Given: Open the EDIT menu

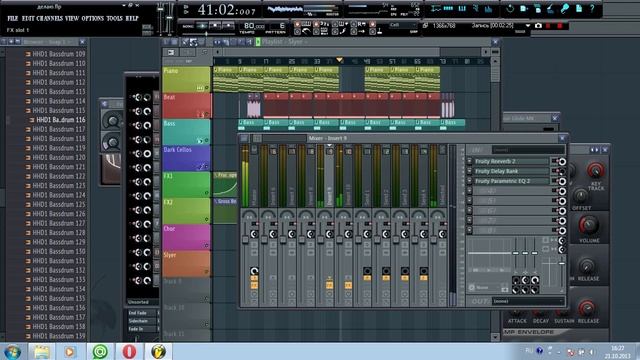Looking at the screenshot, I should pyautogui.click(x=28, y=18).
